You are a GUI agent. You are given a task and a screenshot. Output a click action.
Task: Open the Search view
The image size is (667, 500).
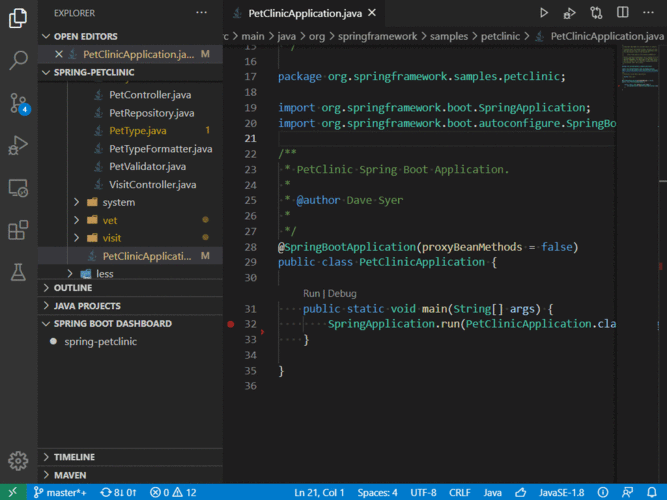[x=18, y=60]
